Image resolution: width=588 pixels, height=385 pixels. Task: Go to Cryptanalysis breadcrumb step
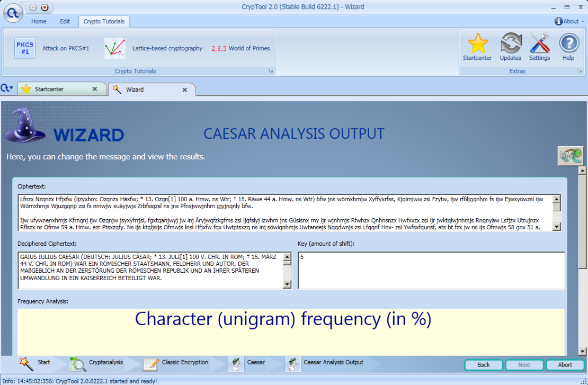click(106, 362)
